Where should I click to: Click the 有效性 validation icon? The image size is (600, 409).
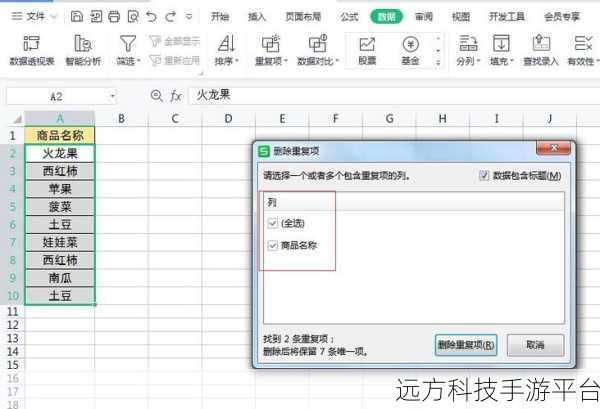(583, 43)
